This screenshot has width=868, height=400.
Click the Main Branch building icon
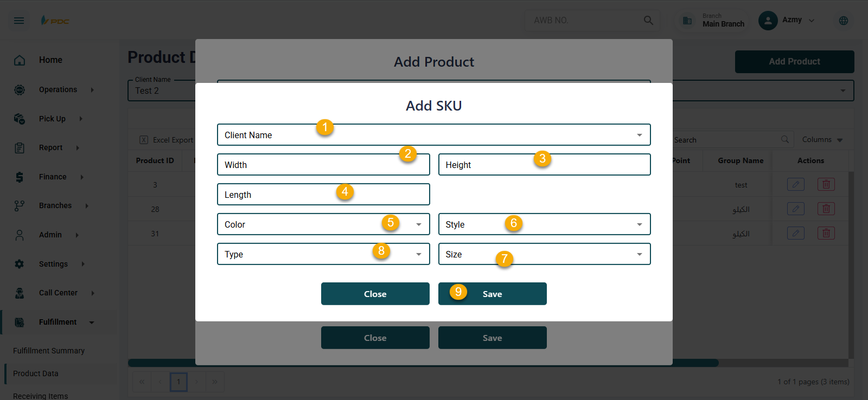pyautogui.click(x=687, y=21)
